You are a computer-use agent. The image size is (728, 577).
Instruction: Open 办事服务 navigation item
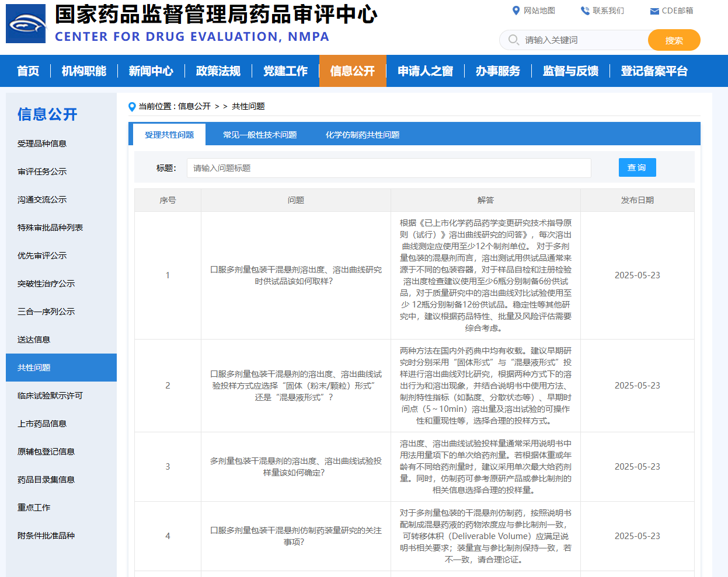coord(498,71)
